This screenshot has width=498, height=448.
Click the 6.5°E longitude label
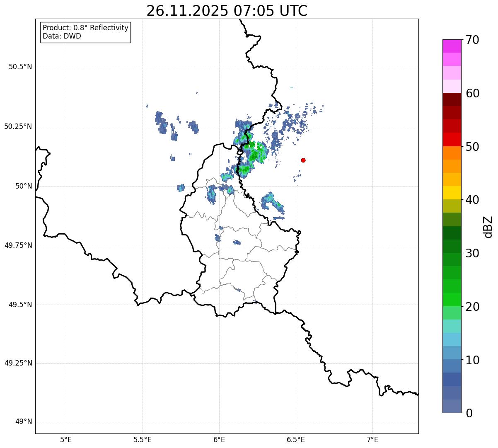(296, 439)
